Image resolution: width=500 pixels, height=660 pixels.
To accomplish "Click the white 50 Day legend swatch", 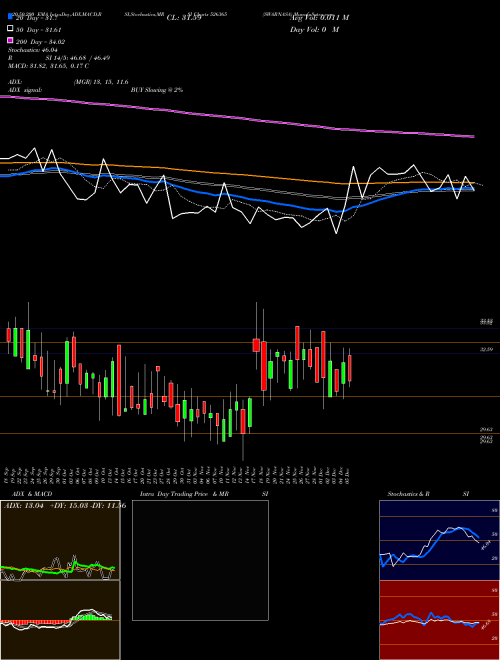I will click(10, 29).
